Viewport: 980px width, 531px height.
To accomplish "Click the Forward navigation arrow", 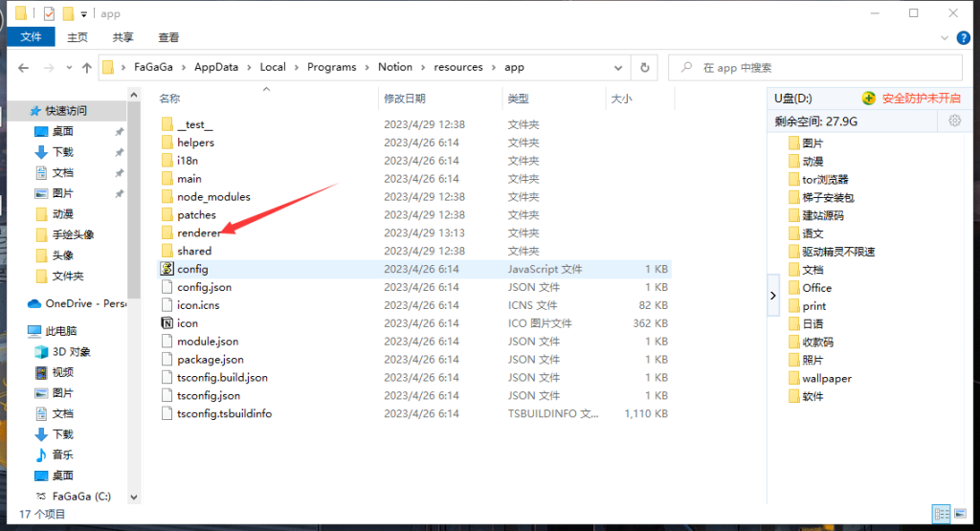I will click(x=48, y=68).
